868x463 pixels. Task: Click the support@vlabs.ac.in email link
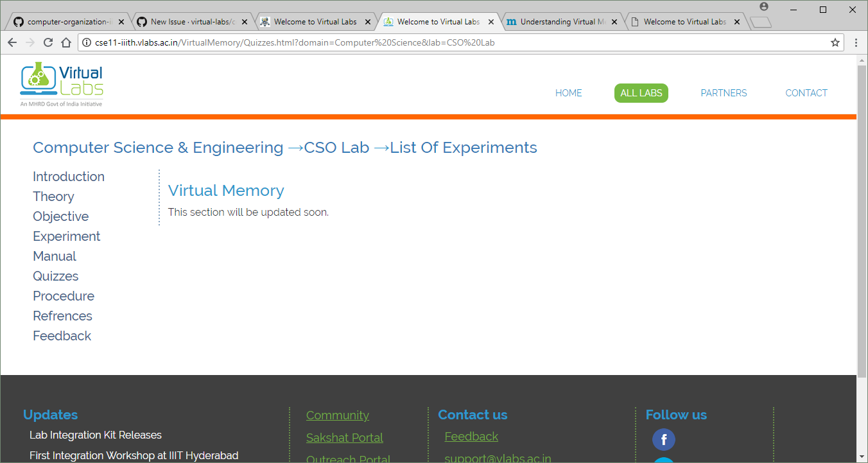(x=498, y=457)
